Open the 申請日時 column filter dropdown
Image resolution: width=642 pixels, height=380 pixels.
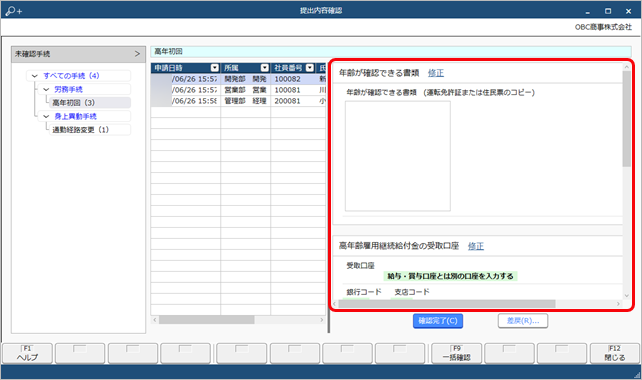pyautogui.click(x=215, y=68)
